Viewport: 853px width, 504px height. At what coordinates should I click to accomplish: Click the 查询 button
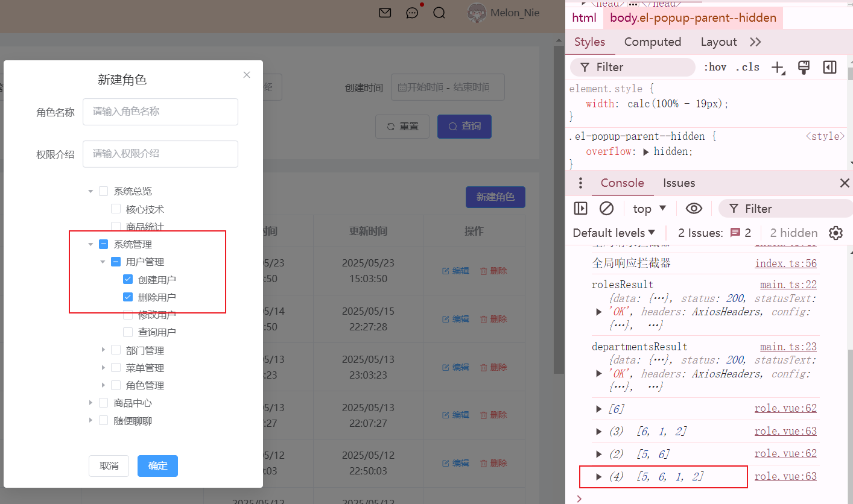pyautogui.click(x=465, y=127)
